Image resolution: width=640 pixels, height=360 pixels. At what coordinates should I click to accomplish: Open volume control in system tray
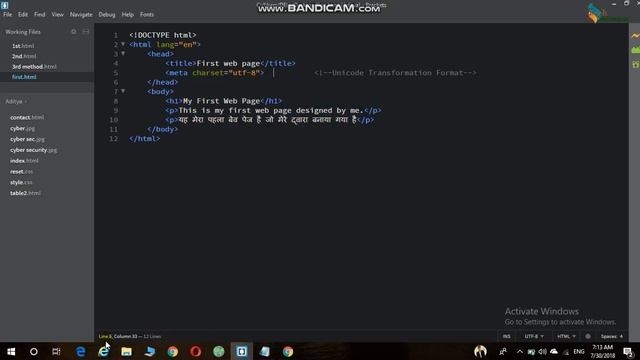coord(542,351)
